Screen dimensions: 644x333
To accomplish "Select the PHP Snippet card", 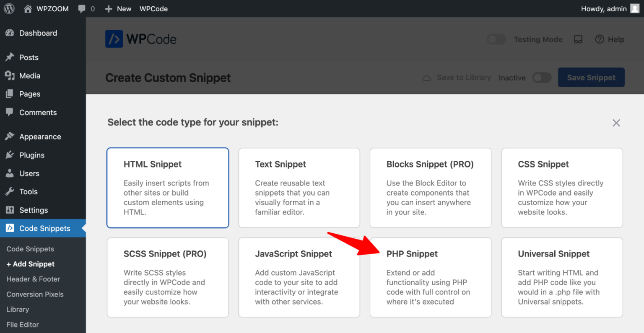I will pos(431,277).
